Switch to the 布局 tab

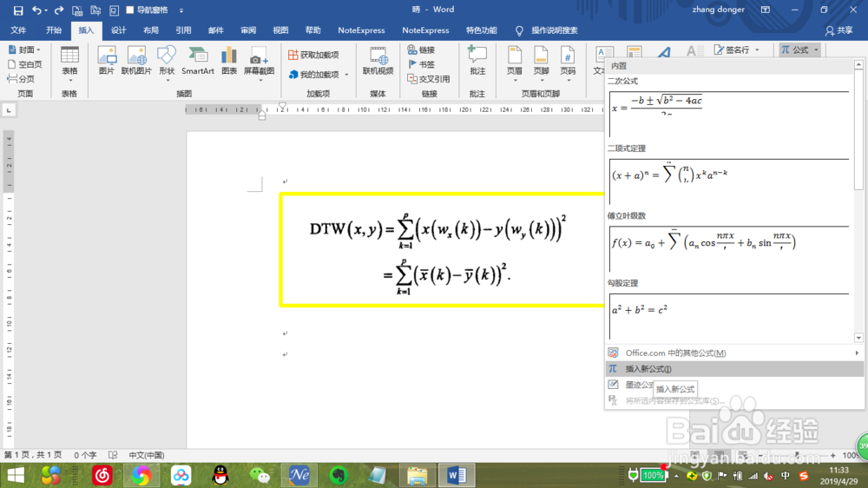[x=150, y=30]
